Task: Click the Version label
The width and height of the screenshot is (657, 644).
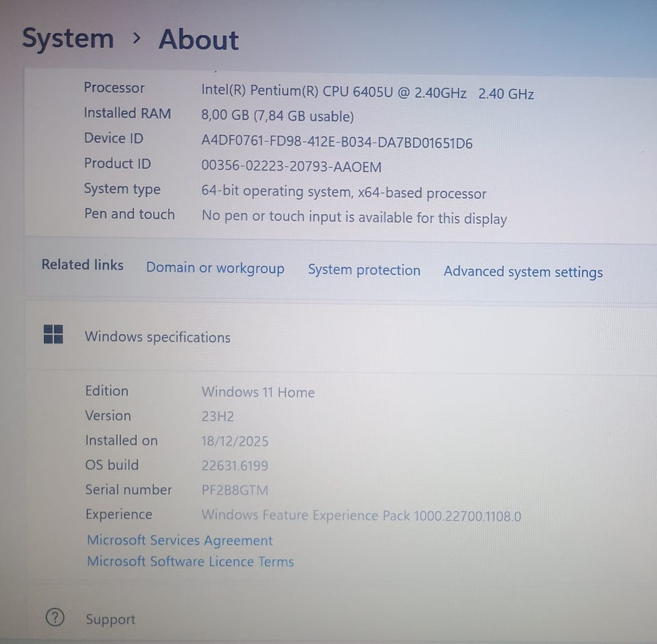Action: pos(108,415)
